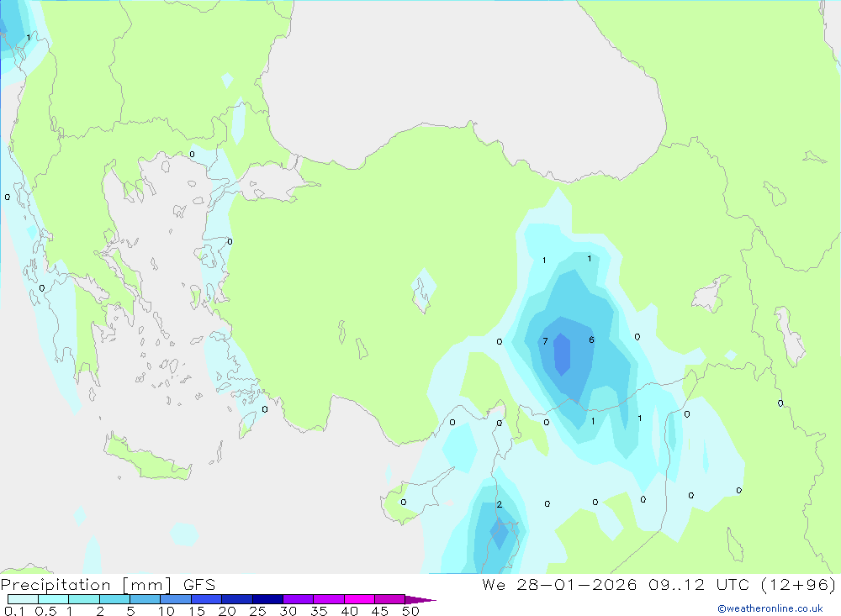Click the '0.1' legend scale label
This screenshot has height=616, width=841.
point(14,611)
